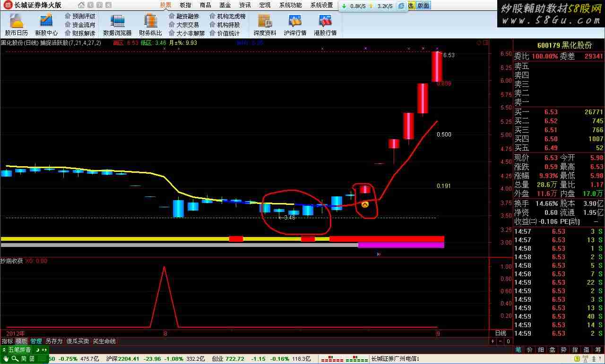The width and height of the screenshot is (605, 364).
Task: Click the 创业 index value 722.72
Action: coord(235,359)
